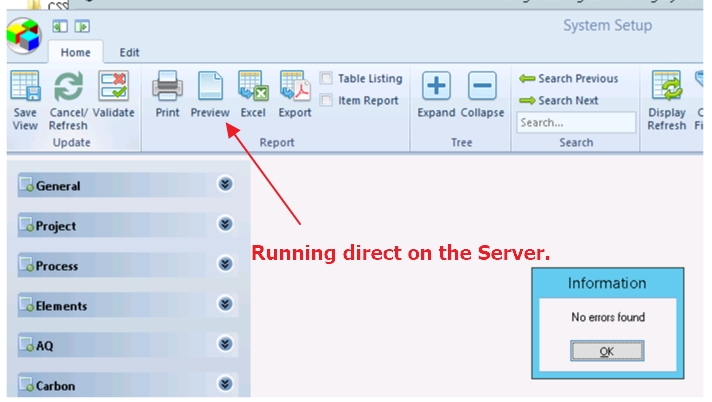
Task: Select the General section header text
Action: coord(58,186)
